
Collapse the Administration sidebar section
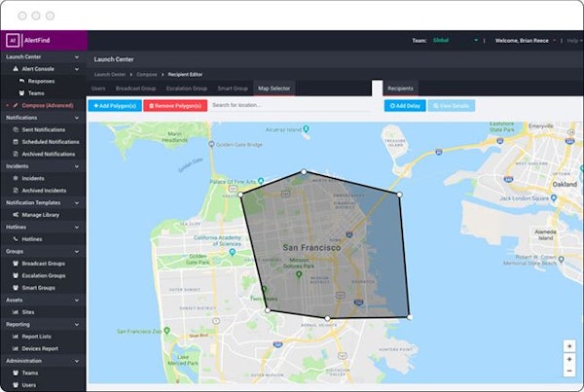(76, 361)
